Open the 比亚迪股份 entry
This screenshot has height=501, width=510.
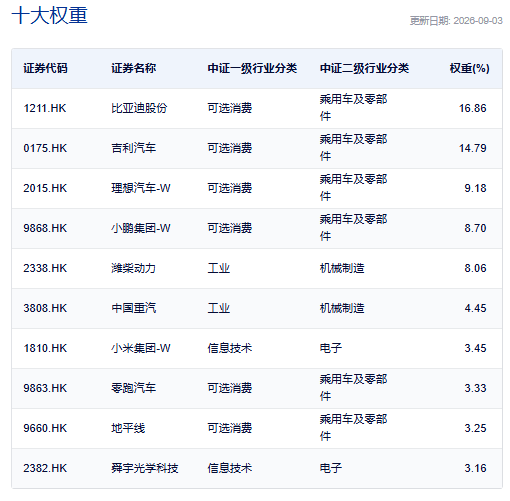[139, 108]
